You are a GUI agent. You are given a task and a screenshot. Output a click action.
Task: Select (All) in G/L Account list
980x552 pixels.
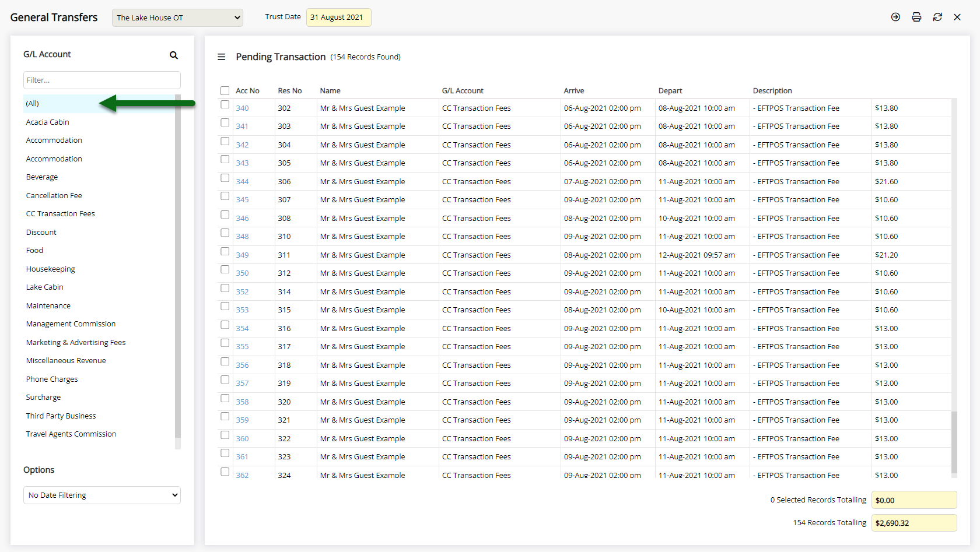pos(99,104)
